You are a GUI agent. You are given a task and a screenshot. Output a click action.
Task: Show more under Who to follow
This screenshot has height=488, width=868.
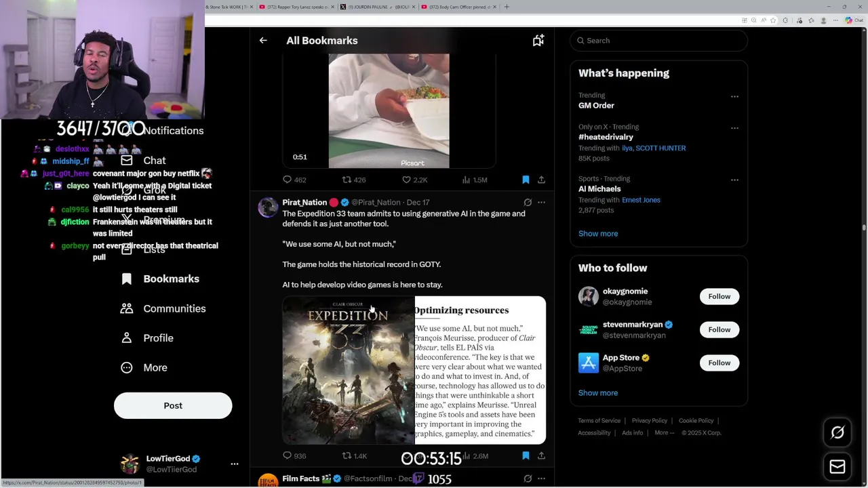tap(598, 392)
